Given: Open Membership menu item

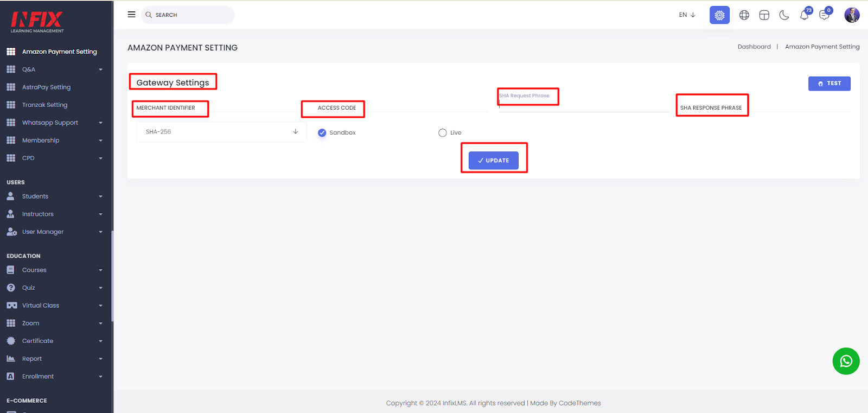Looking at the screenshot, I should point(41,140).
